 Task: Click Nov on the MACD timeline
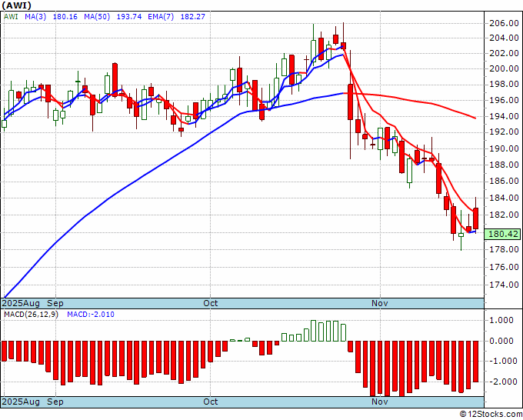(380, 402)
